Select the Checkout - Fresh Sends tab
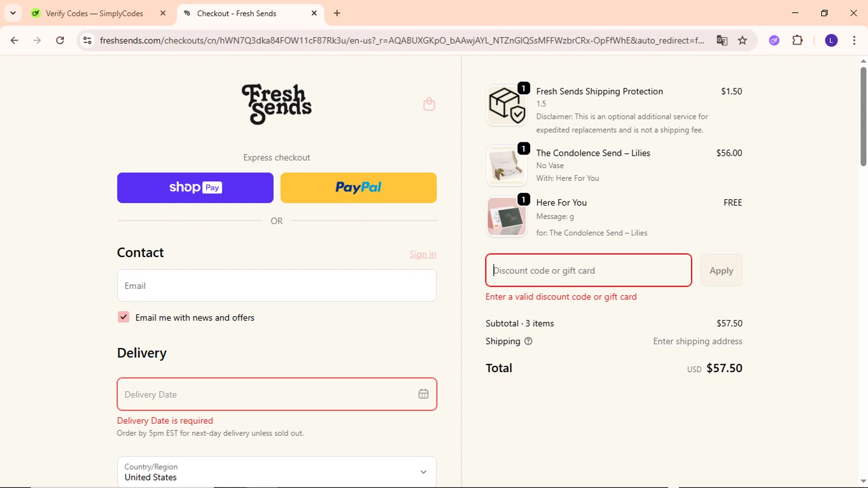868x488 pixels. [237, 13]
